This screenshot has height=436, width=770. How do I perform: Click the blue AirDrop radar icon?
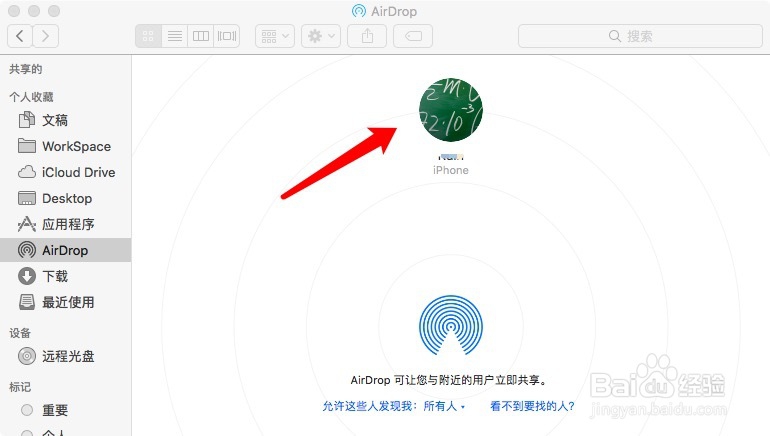pyautogui.click(x=451, y=325)
